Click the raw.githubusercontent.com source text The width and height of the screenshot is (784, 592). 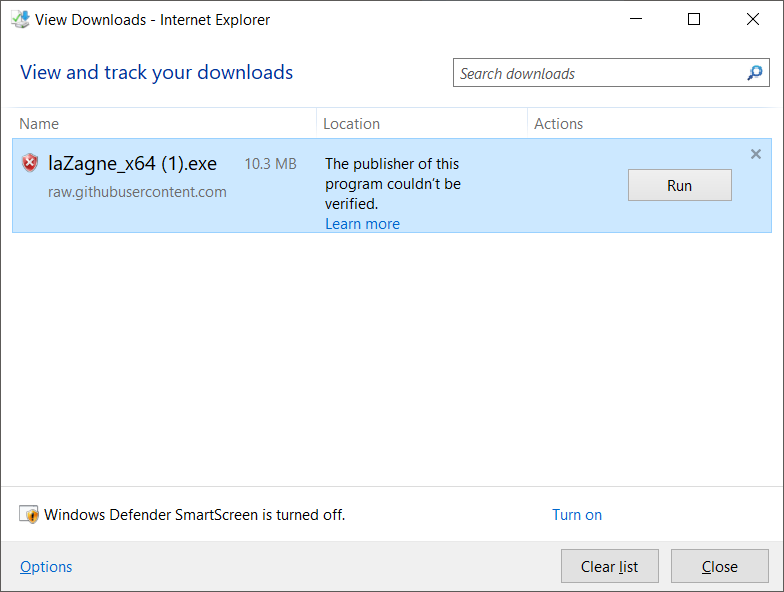(137, 192)
